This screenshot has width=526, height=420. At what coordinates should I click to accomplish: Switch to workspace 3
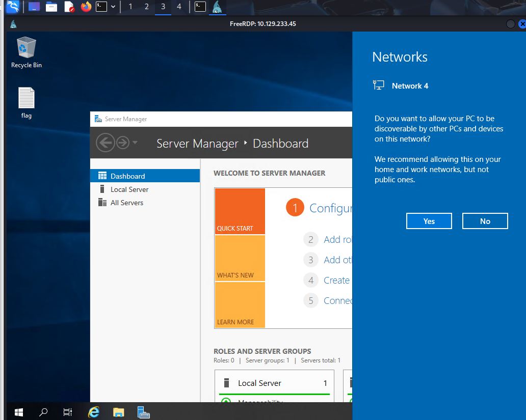coord(163,7)
